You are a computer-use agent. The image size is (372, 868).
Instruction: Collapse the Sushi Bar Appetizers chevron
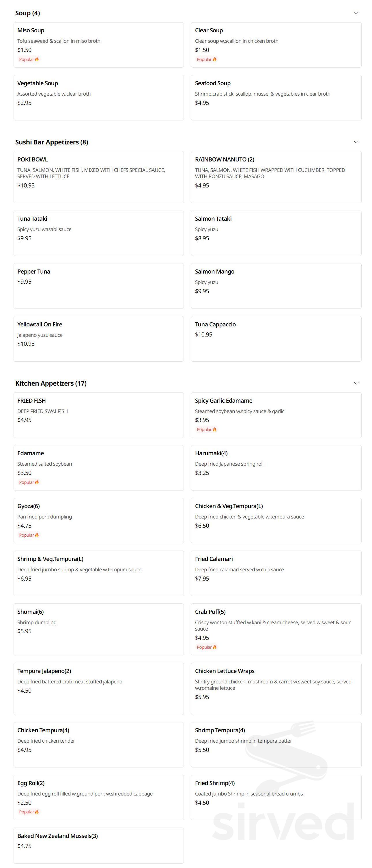click(x=356, y=142)
